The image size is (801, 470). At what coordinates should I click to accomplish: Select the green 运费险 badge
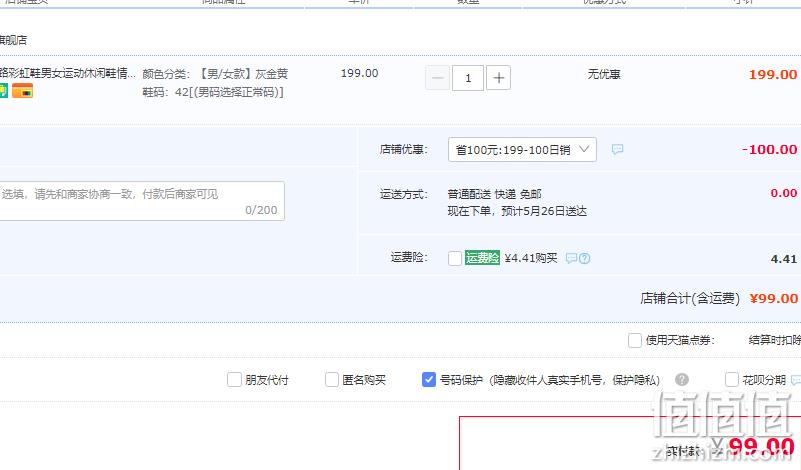pos(482,258)
